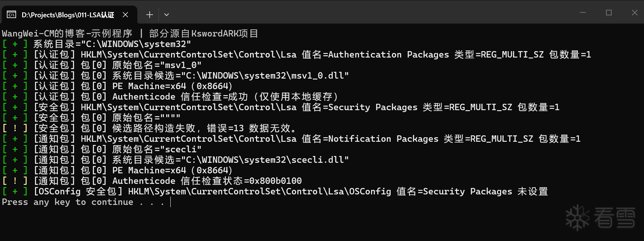The image size is (644, 241).
Task: Click the 'Press any key to continue' prompt
Action: click(83, 202)
